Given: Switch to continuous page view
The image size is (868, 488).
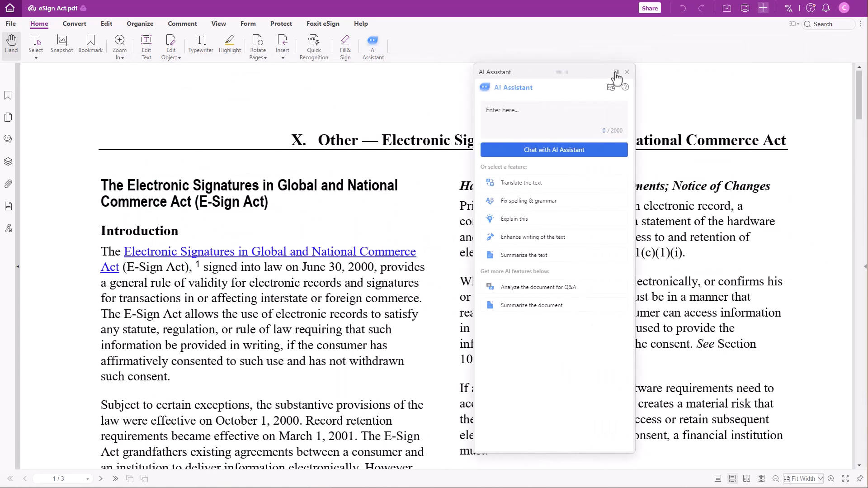Looking at the screenshot, I should click(x=732, y=479).
